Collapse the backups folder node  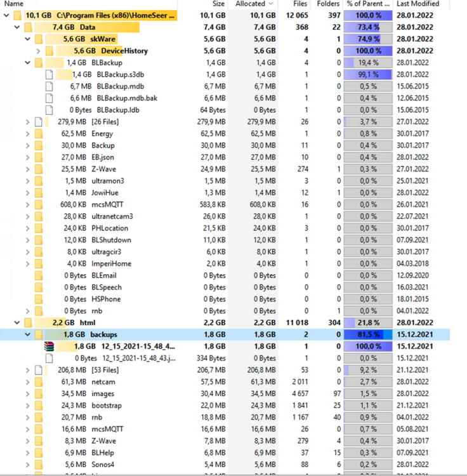28,334
